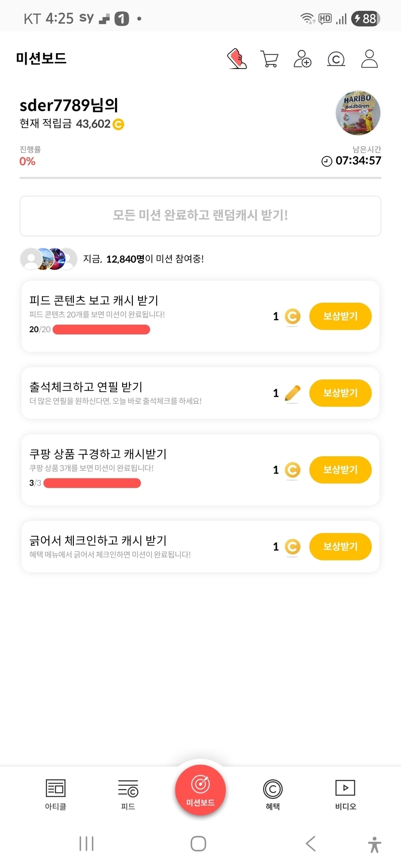Claim reward for 출석체크 mission
Screen dimensions: 401x868
(x=340, y=393)
